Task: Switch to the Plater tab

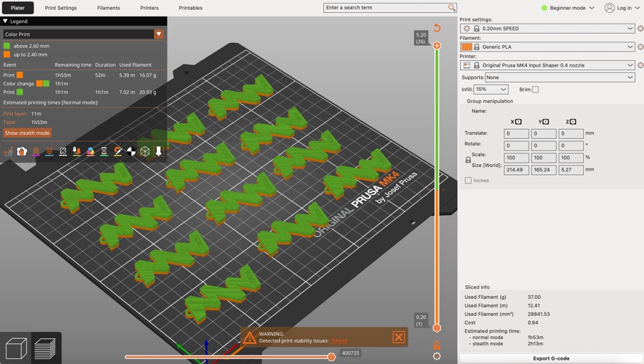Action: point(17,8)
